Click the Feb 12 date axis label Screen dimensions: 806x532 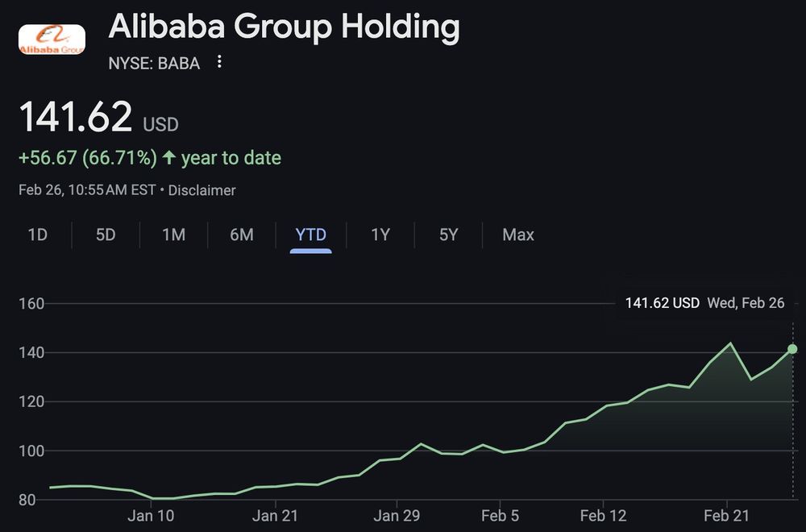coord(603,516)
